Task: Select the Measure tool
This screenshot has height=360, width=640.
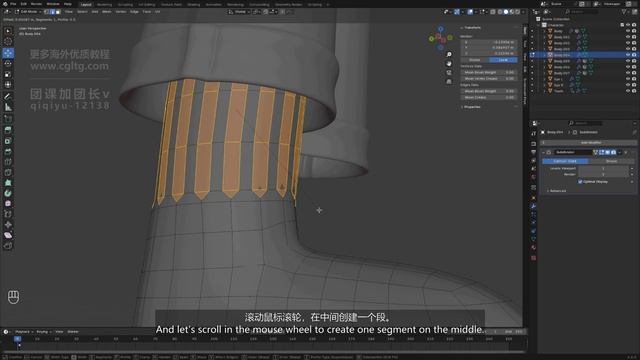Action: [x=8, y=107]
